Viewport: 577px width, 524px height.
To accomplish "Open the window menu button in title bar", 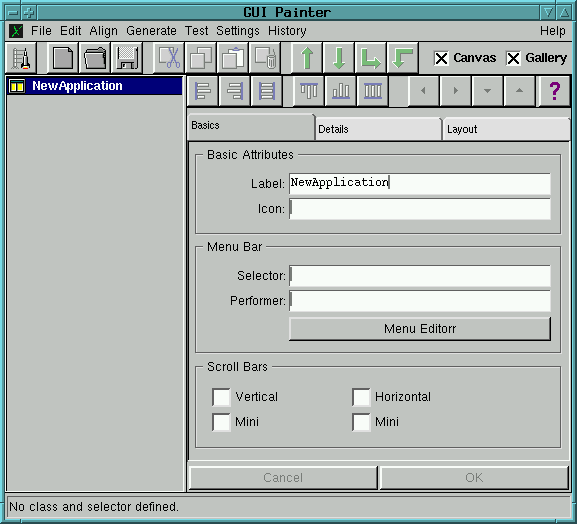I will [13, 13].
